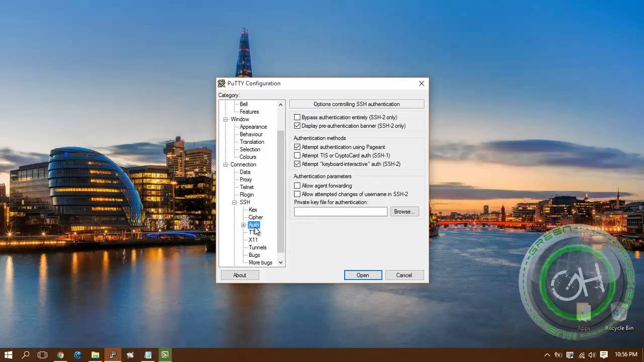Enable Bypass authentication entirely checkbox
Viewport: 644px width, 362px height.
(x=297, y=117)
